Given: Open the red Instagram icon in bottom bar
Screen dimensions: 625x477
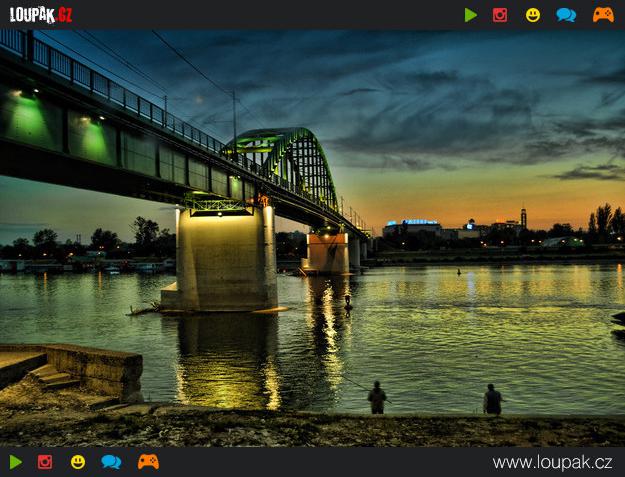Looking at the screenshot, I should coord(45,462).
